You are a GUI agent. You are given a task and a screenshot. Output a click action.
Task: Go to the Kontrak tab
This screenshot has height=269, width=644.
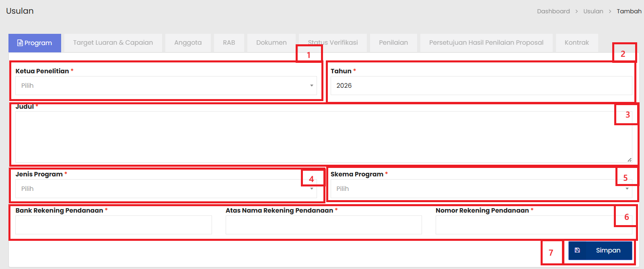click(x=576, y=43)
